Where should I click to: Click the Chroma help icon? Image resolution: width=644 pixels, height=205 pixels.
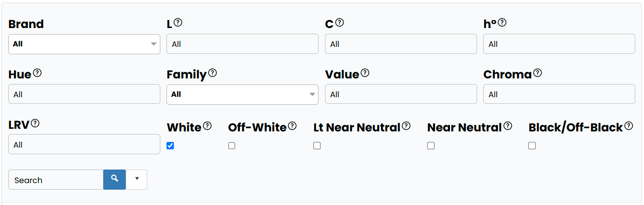click(538, 73)
